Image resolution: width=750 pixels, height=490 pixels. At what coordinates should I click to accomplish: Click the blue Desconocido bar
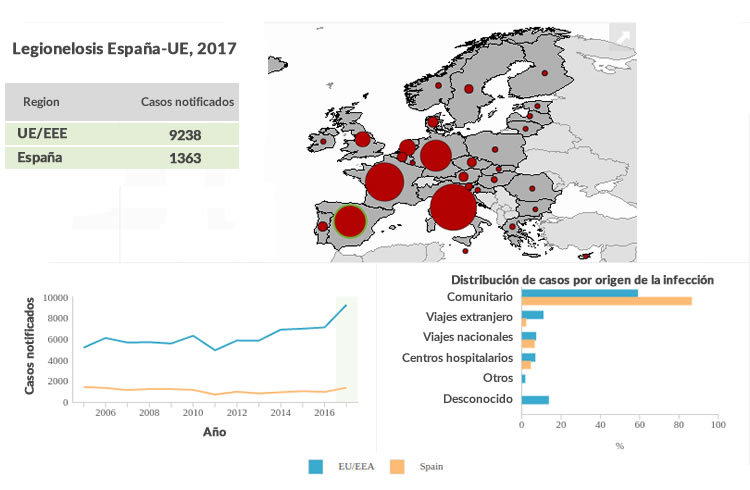(535, 400)
